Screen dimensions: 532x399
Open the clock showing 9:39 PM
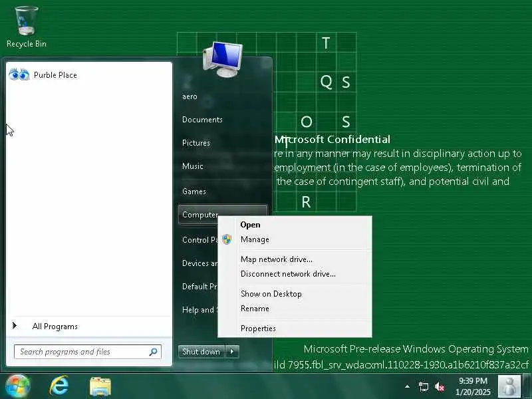(x=473, y=386)
